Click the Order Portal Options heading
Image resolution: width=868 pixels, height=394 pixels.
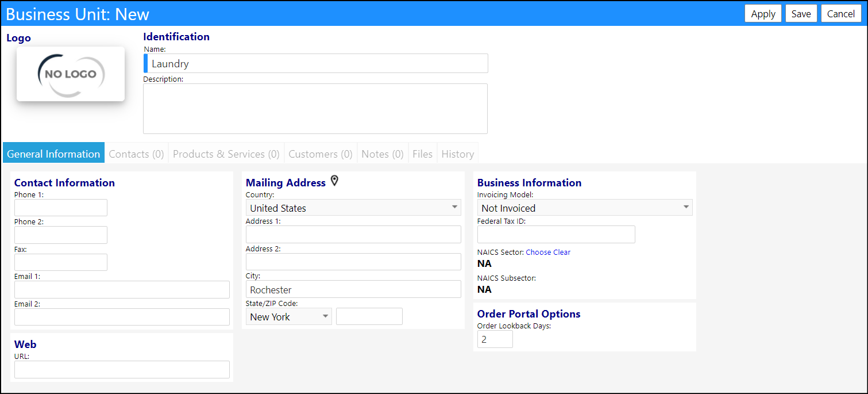click(528, 313)
